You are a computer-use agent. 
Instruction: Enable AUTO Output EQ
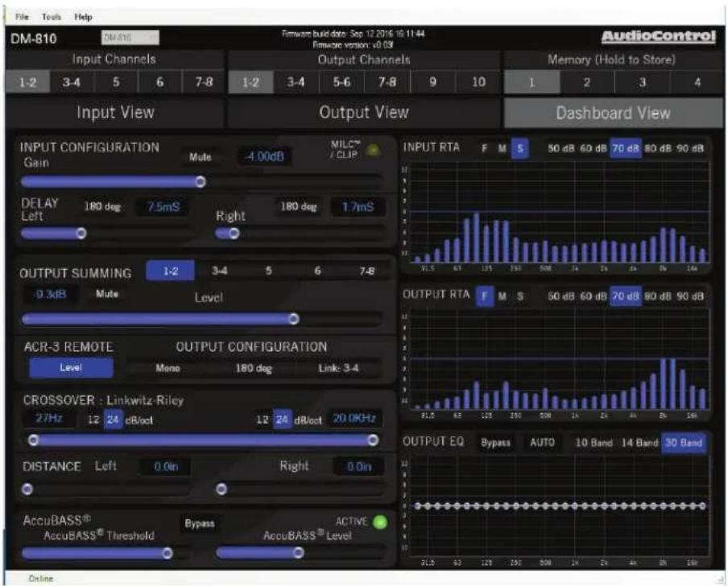pyautogui.click(x=542, y=443)
